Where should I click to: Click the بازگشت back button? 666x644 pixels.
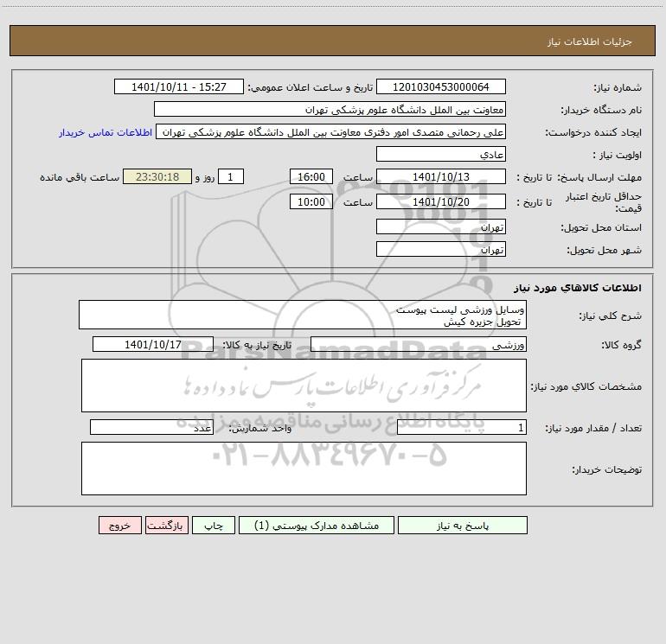coord(166,525)
